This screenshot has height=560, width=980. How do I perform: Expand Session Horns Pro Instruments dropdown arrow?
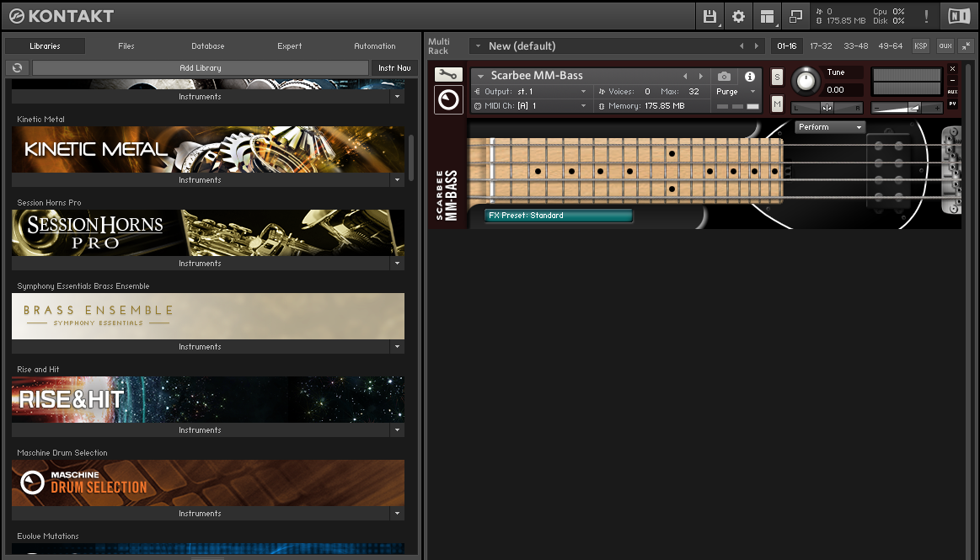pyautogui.click(x=397, y=264)
